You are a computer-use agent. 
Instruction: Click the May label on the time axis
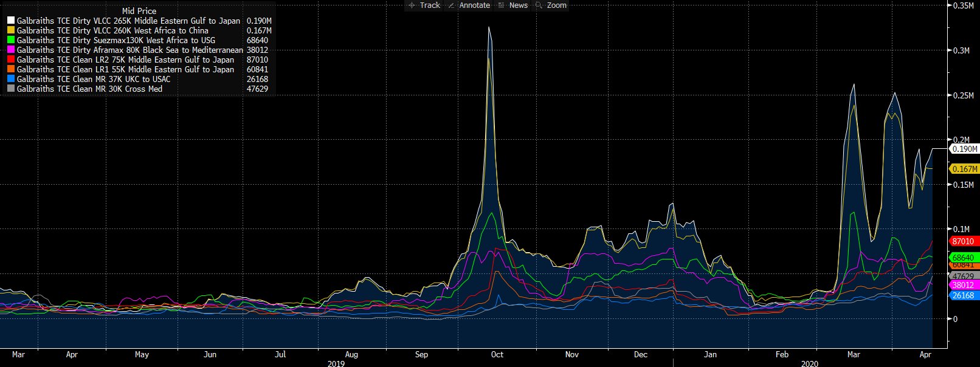tap(142, 354)
